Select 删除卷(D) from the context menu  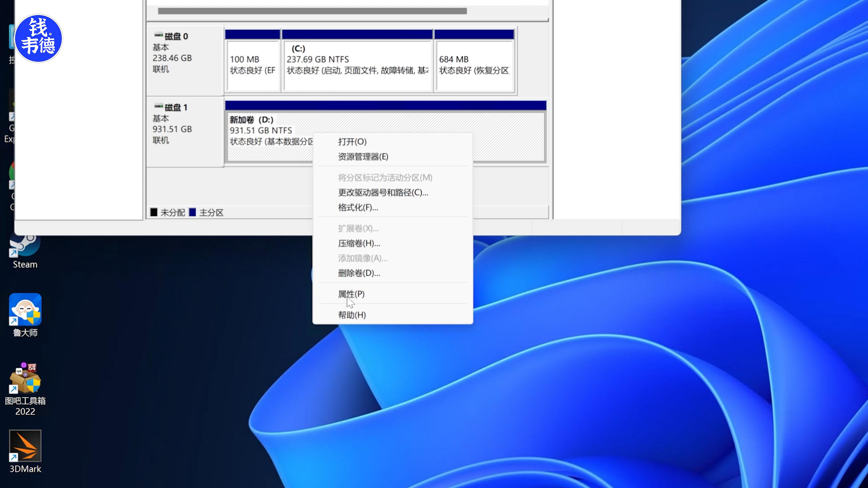[359, 273]
